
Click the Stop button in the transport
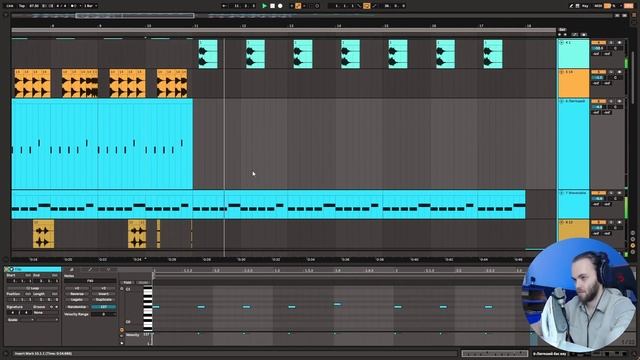pos(272,6)
